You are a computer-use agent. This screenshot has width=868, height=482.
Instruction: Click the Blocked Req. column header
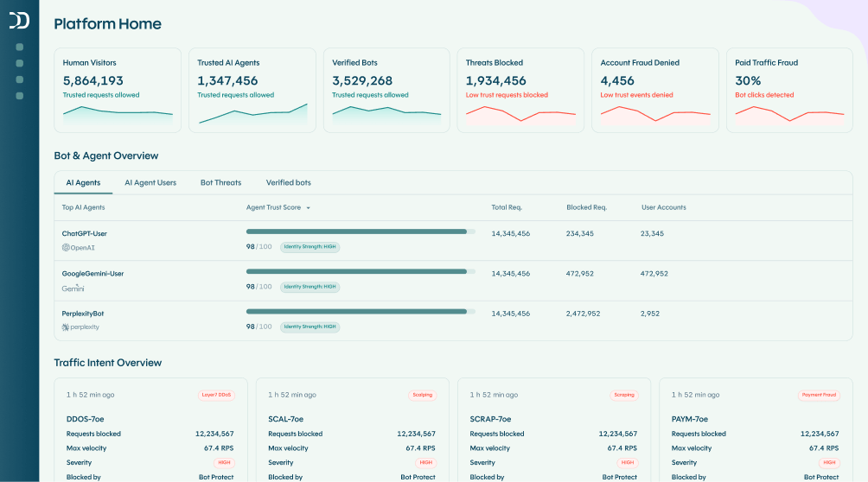[x=587, y=207]
